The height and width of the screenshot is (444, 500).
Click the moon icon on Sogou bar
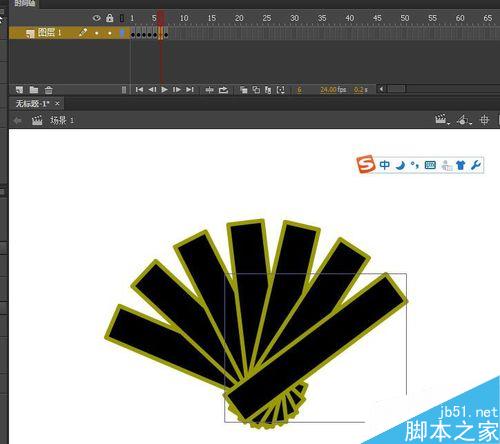click(x=401, y=165)
